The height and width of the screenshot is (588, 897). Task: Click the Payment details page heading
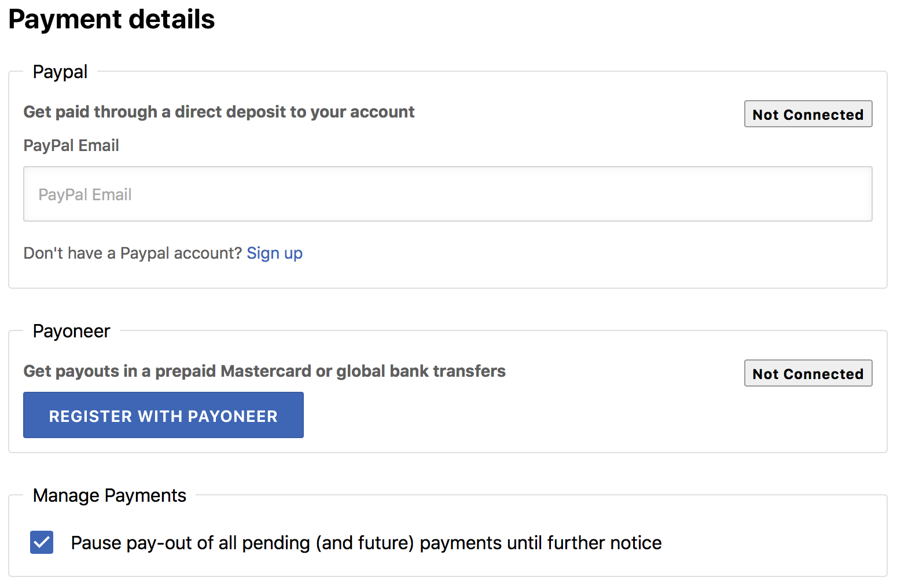tap(112, 19)
